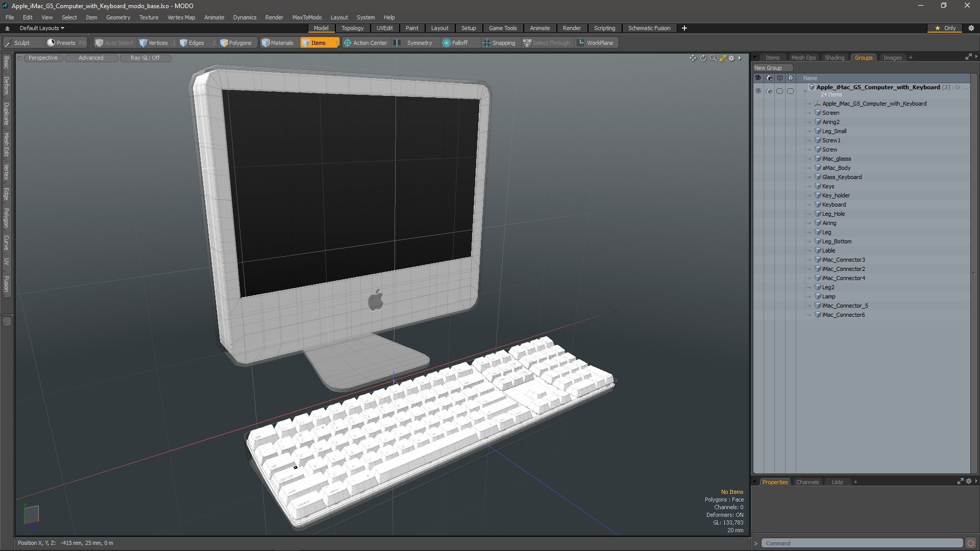This screenshot has height=551, width=980.
Task: Switch to the Channels tab
Action: (x=807, y=482)
